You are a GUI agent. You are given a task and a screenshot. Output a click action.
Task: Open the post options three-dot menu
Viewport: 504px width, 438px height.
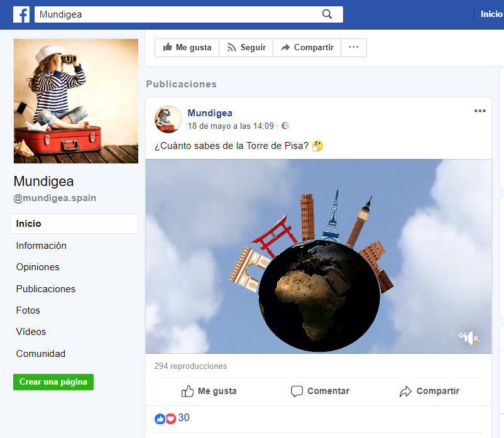coord(479,111)
